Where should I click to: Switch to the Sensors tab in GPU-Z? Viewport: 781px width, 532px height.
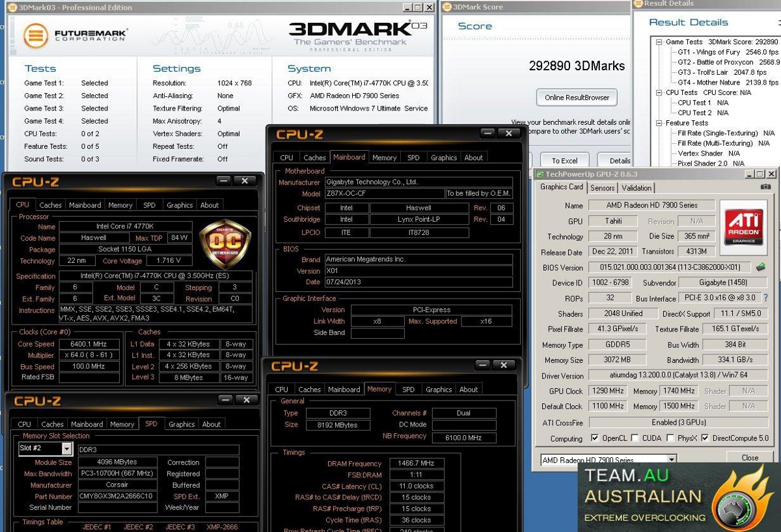602,188
